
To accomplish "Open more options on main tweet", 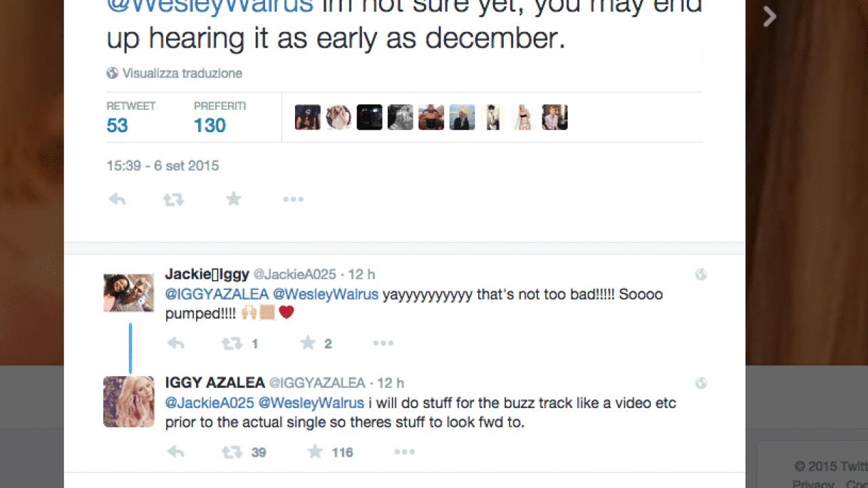I will [293, 199].
